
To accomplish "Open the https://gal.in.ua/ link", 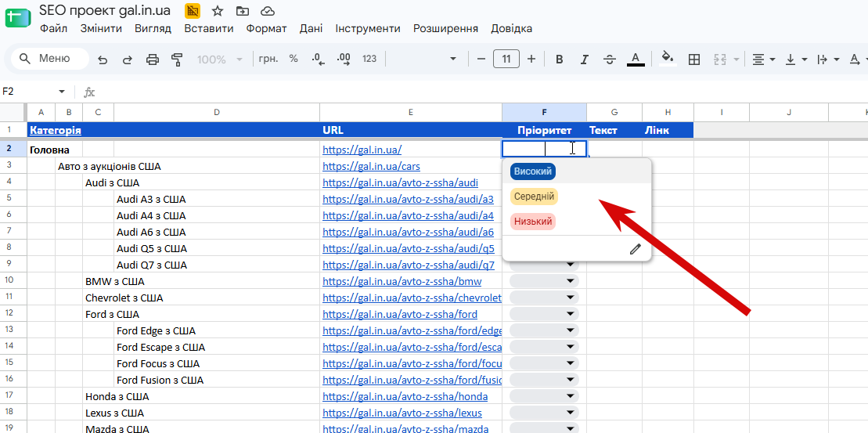I will pos(362,150).
